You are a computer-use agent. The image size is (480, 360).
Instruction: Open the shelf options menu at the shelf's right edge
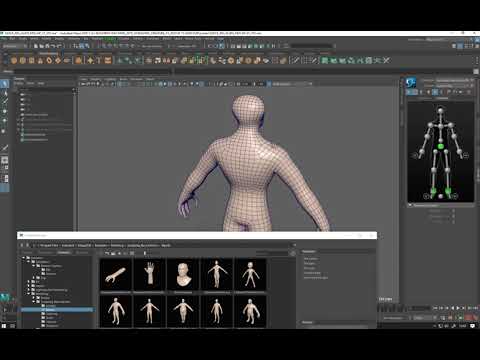pyautogui.click(x=477, y=60)
